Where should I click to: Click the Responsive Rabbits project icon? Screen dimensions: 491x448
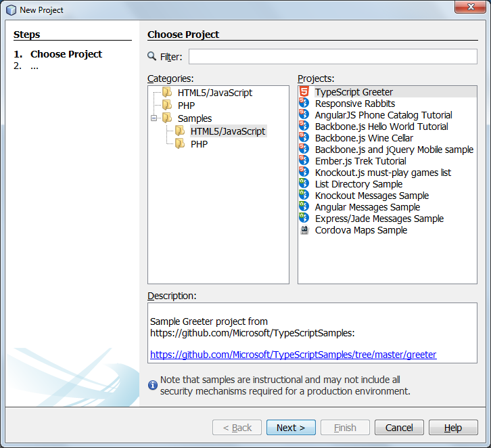click(x=304, y=103)
